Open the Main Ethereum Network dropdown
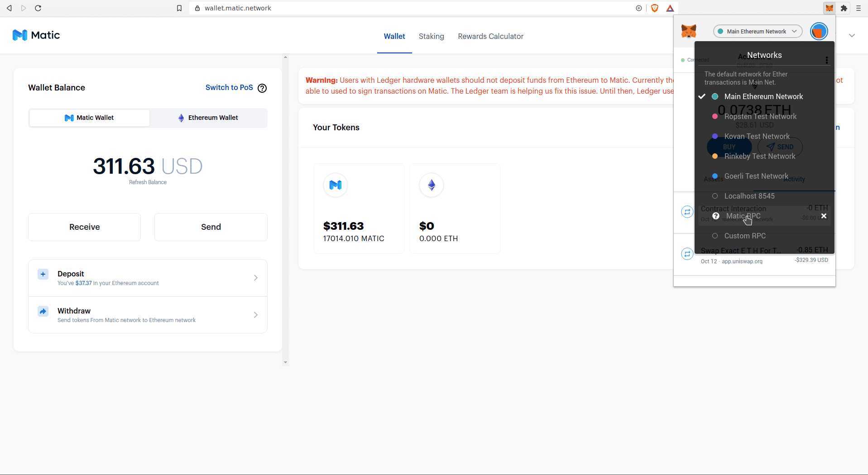Viewport: 868px width, 475px height. click(757, 32)
